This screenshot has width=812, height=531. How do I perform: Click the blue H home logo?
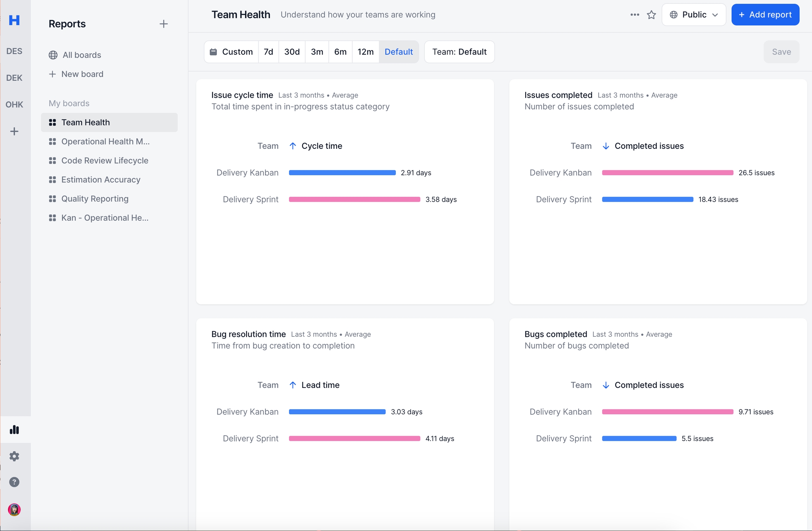coord(14,20)
